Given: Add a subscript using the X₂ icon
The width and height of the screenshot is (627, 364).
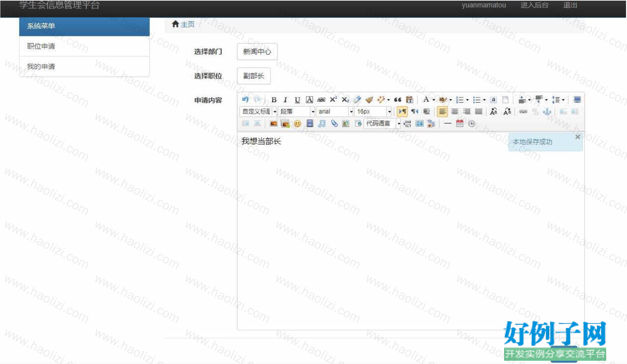Looking at the screenshot, I should point(345,99).
